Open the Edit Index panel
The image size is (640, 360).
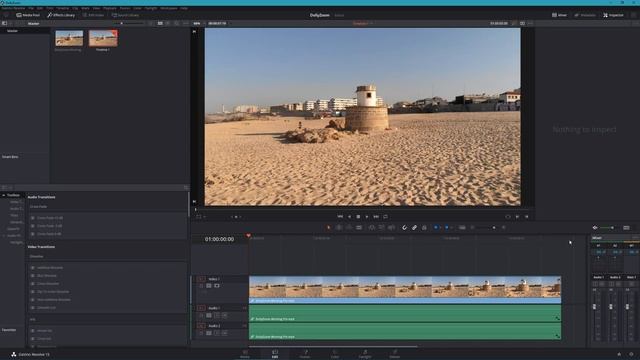(x=93, y=15)
